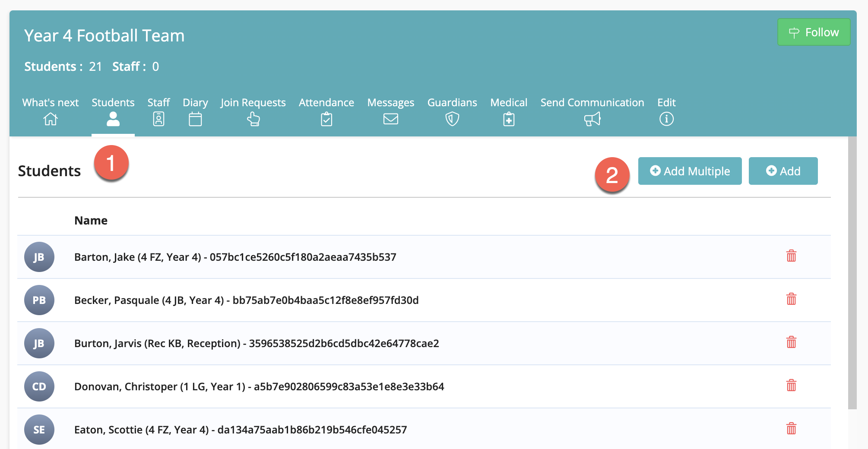Click the Join Requests hand icon
868x449 pixels.
253,119
